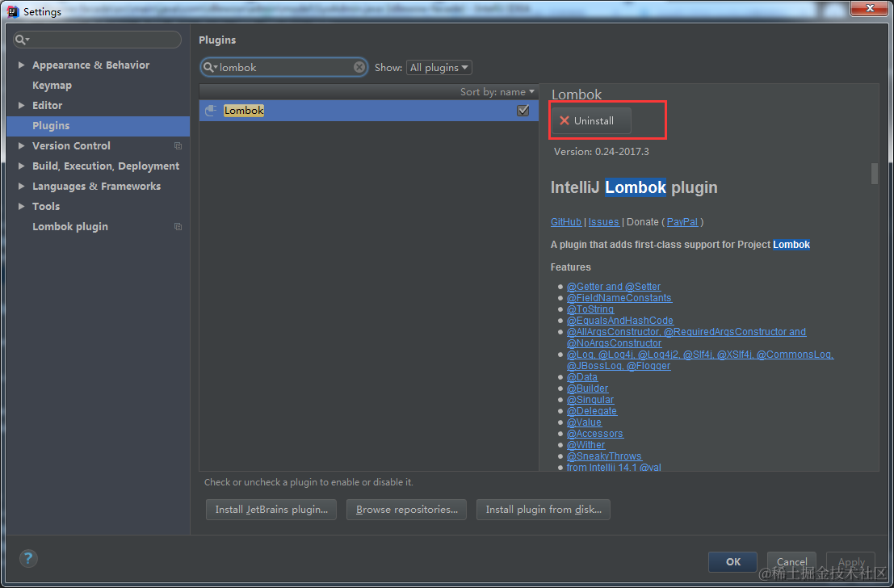Open Lombok plugin settings page

[70, 227]
